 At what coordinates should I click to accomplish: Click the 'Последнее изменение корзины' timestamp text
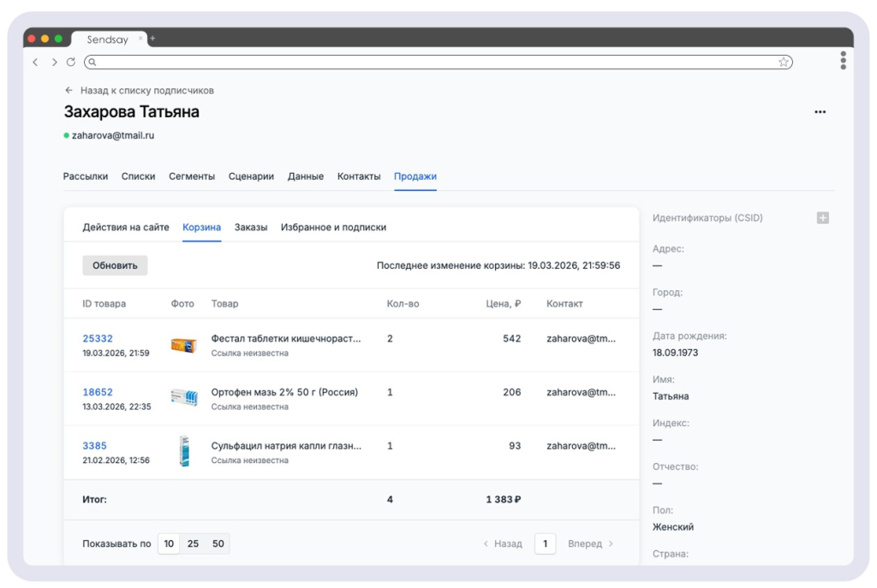tap(498, 265)
